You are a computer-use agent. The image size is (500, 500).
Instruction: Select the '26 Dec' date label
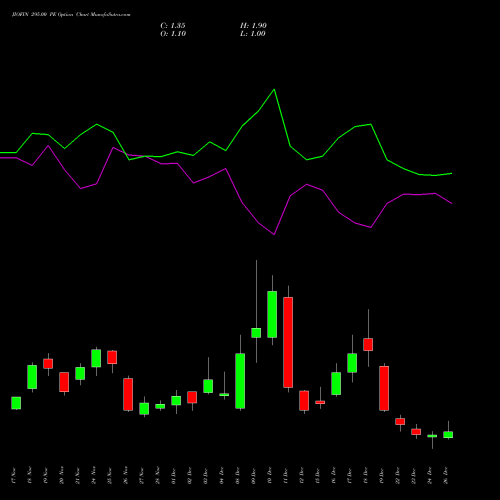coord(446,476)
